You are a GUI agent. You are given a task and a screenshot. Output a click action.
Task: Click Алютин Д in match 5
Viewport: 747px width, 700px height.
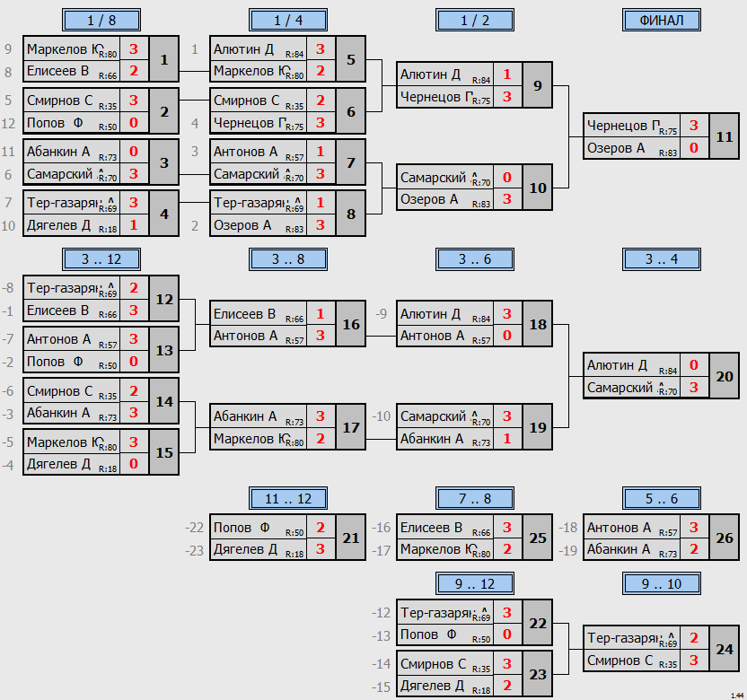[243, 49]
